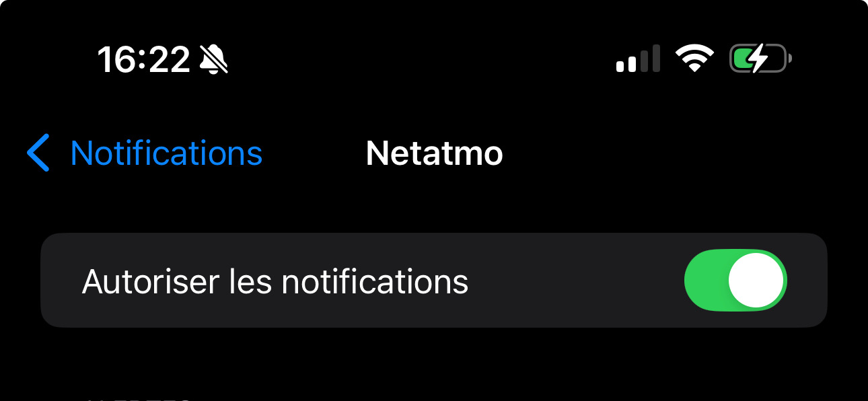This screenshot has height=401, width=868.
Task: Tap the charging battery icon
Action: pyautogui.click(x=760, y=59)
